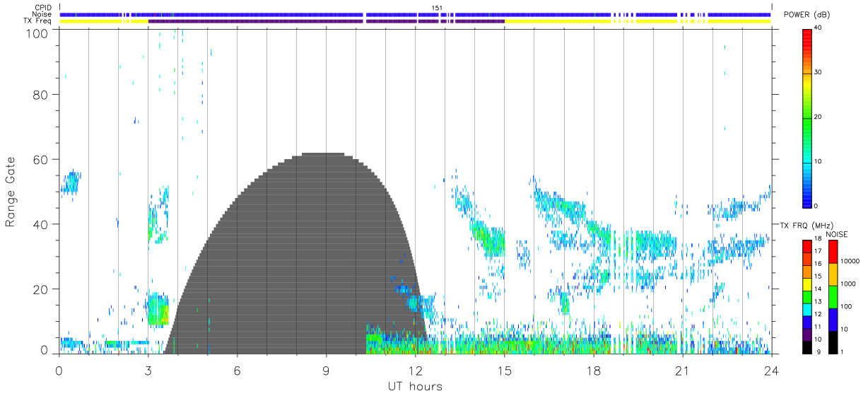Viewport: 868px width, 401px height.
Task: Choose the 11 MHz label in TX FRQ legend
Action: point(818,327)
